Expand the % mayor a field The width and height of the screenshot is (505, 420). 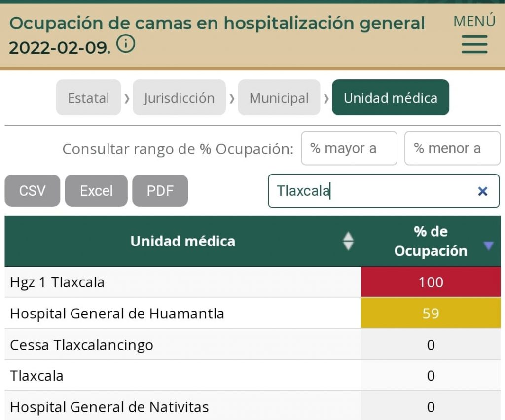[x=349, y=148]
